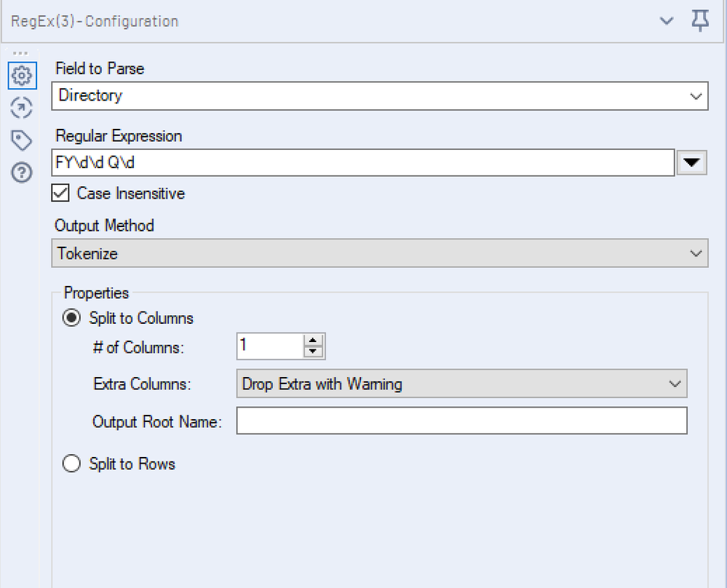Click the RegEx (3) - Configuration title bar
The height and width of the screenshot is (588, 727).
tap(291, 21)
